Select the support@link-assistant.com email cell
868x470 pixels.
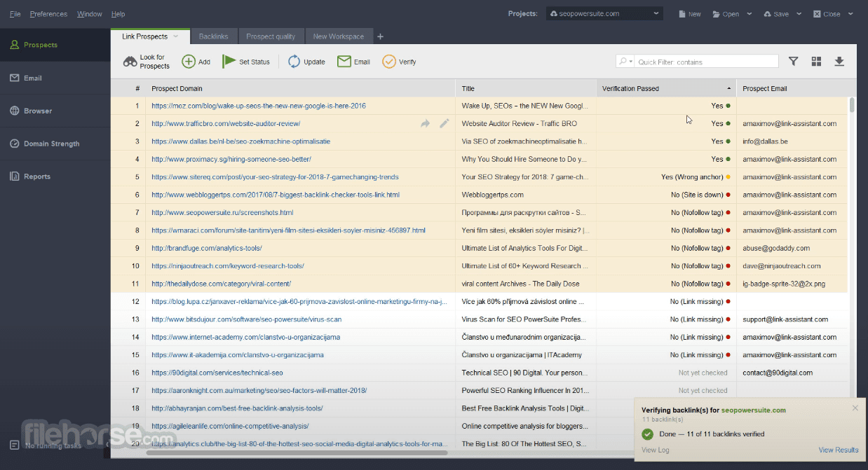792,319
